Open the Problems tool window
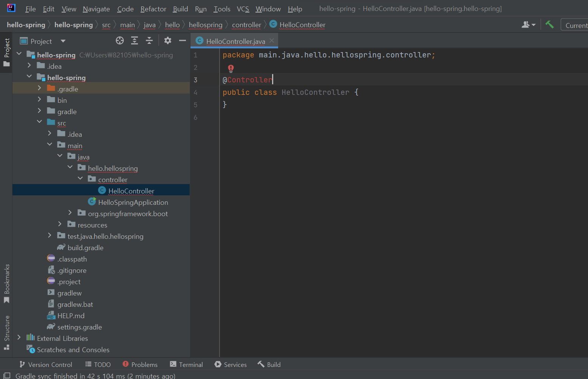This screenshot has width=588, height=379. click(x=140, y=364)
